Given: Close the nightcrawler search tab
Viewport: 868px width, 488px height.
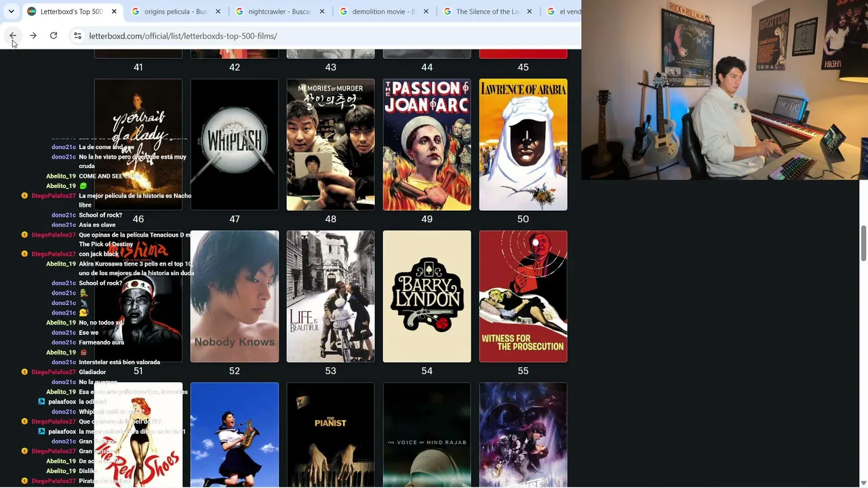Looking at the screenshot, I should click(321, 12).
